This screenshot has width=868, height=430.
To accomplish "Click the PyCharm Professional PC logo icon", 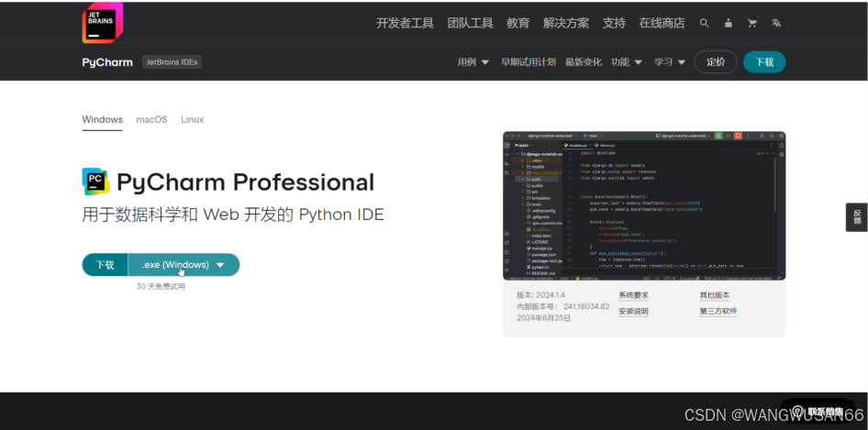I will 95,182.
